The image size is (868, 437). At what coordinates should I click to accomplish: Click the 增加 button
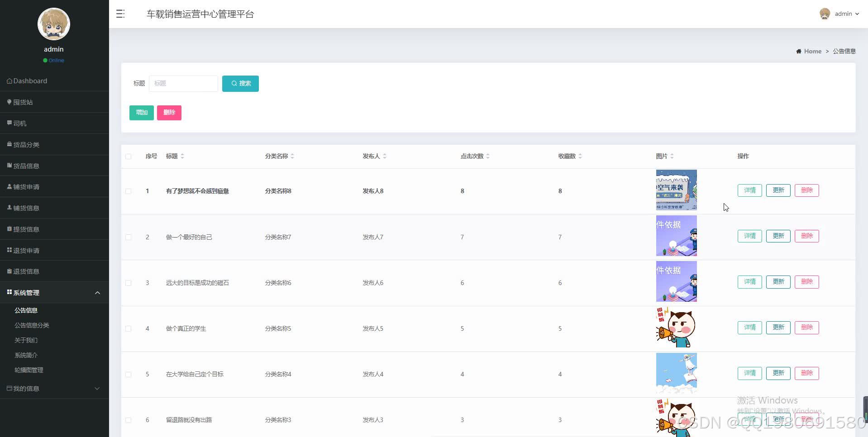pyautogui.click(x=141, y=112)
